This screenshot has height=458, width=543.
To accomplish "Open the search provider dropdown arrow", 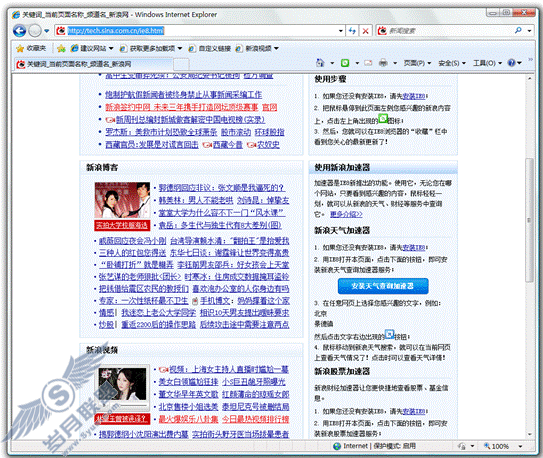I will click(529, 31).
